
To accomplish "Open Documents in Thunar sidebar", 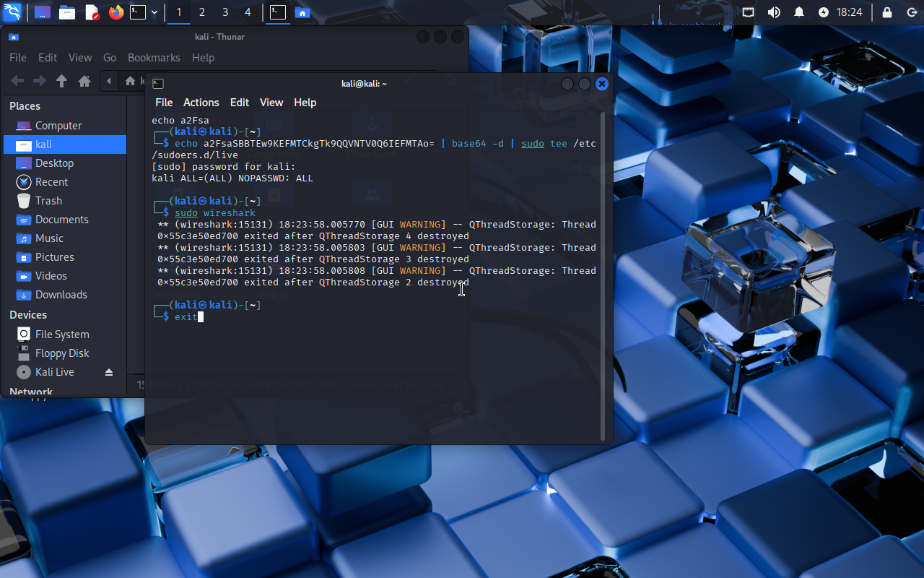I will (x=65, y=220).
